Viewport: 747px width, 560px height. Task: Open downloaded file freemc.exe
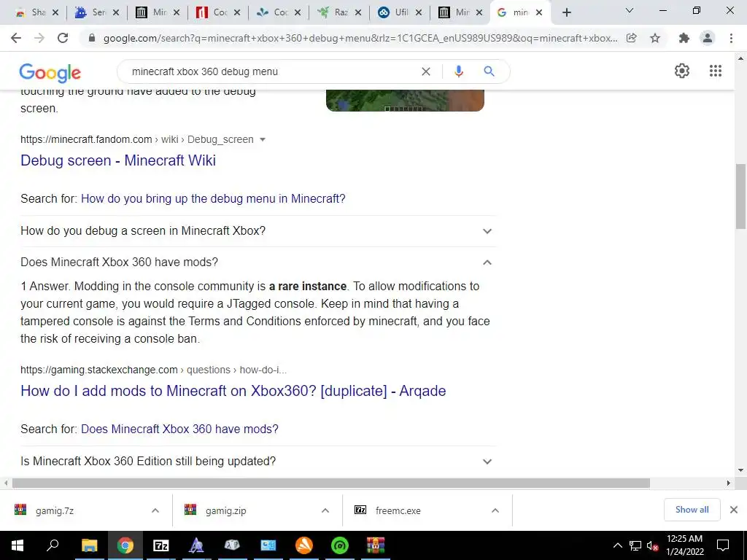[398, 511]
